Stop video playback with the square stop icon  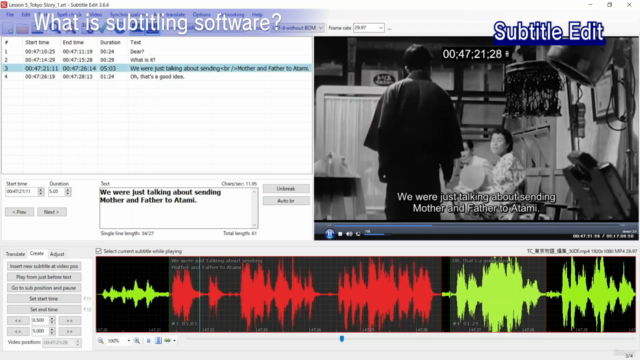340,234
